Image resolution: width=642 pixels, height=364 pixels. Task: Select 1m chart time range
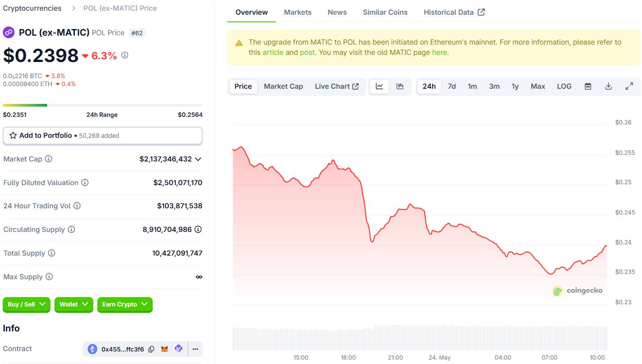click(x=472, y=86)
